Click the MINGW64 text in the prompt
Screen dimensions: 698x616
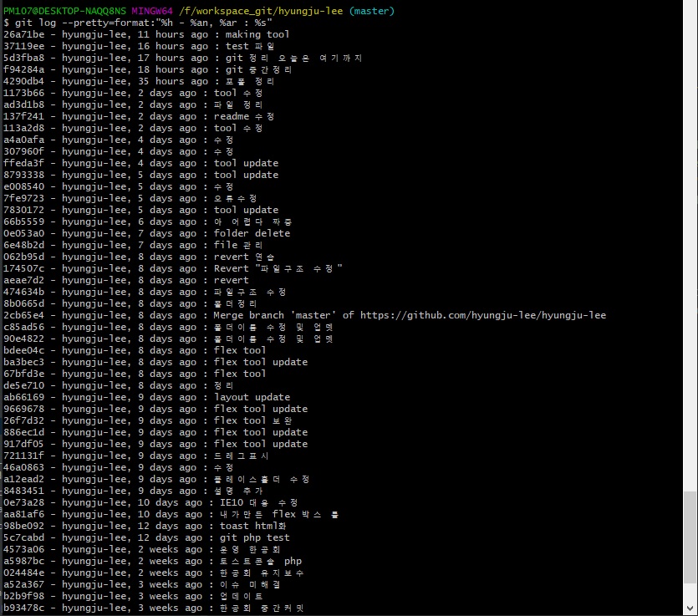pos(152,11)
